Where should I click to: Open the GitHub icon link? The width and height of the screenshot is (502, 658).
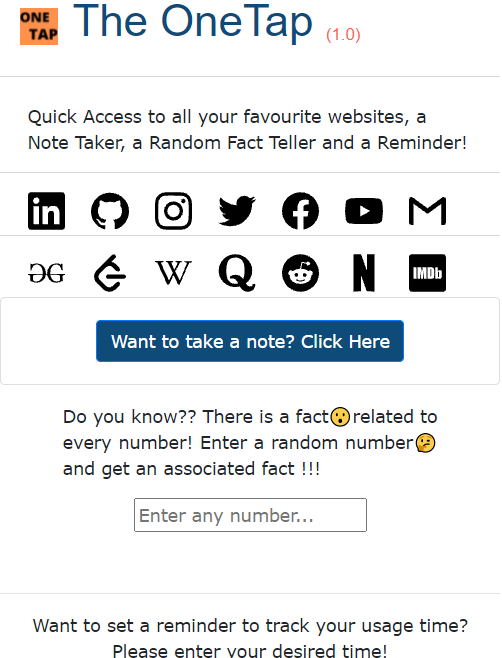click(x=110, y=211)
